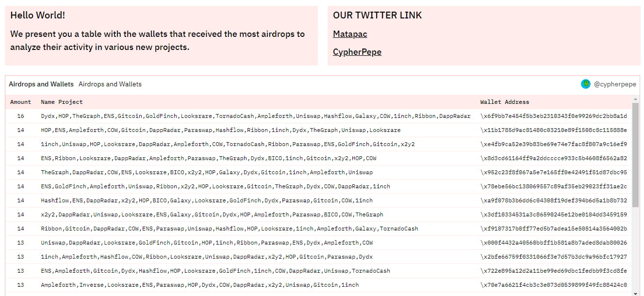The image size is (644, 296).
Task: Click the amount 16 in the first row
Action: [x=20, y=116]
